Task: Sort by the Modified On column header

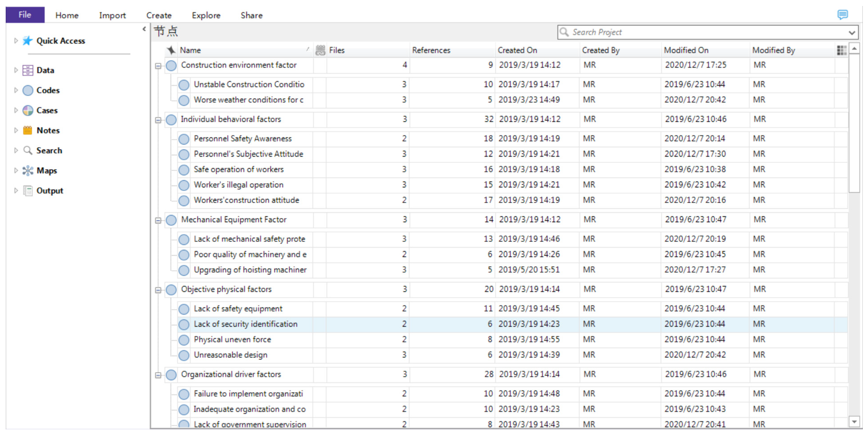Action: (686, 50)
